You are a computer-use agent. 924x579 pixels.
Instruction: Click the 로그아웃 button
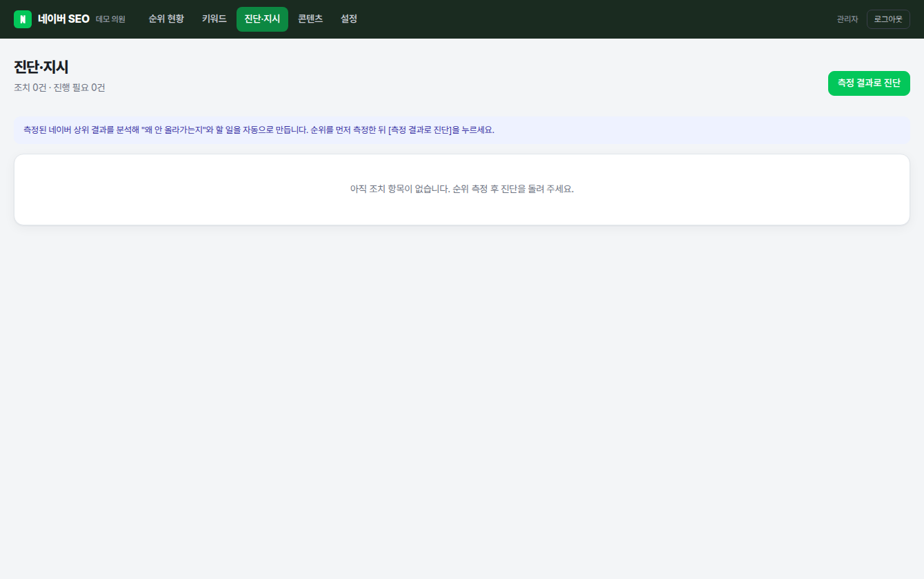tap(888, 19)
